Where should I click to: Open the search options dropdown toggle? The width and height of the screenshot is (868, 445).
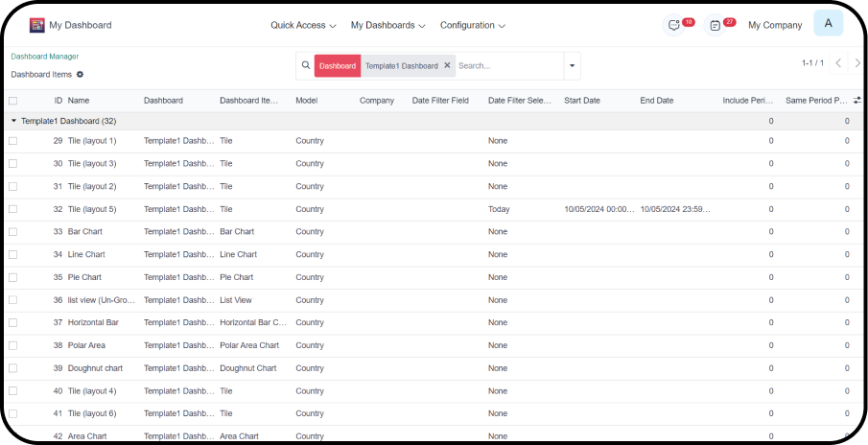click(x=573, y=66)
